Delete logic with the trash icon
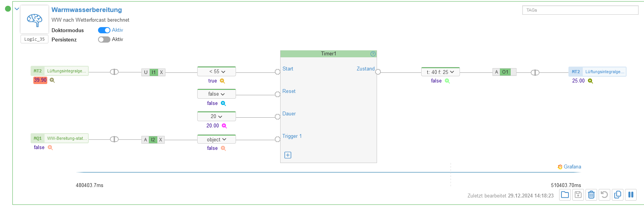Screen dimensions: 644x206 [591, 195]
